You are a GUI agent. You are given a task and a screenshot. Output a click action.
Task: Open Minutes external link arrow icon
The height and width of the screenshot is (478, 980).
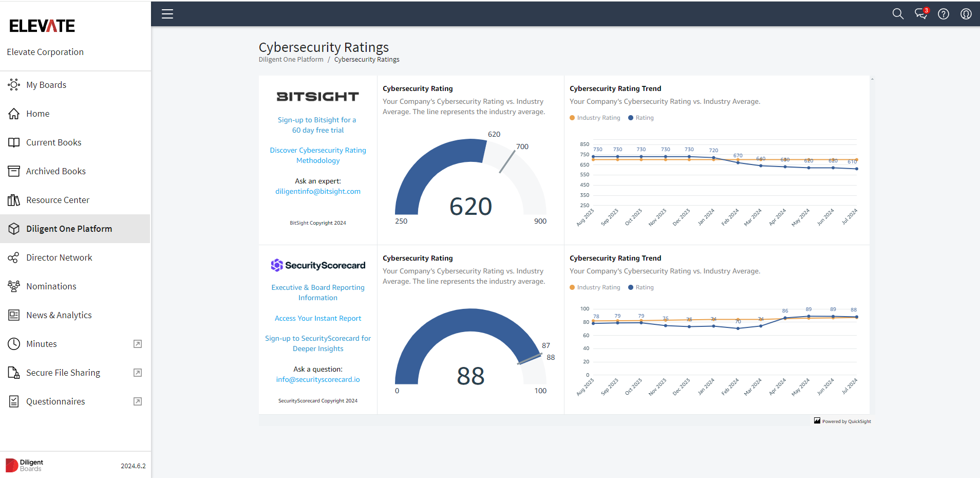[138, 344]
